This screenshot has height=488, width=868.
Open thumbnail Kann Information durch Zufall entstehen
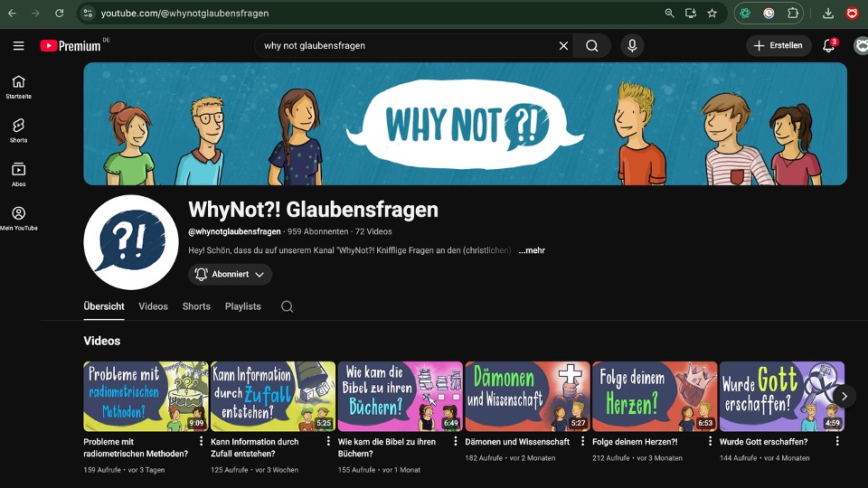pos(273,396)
